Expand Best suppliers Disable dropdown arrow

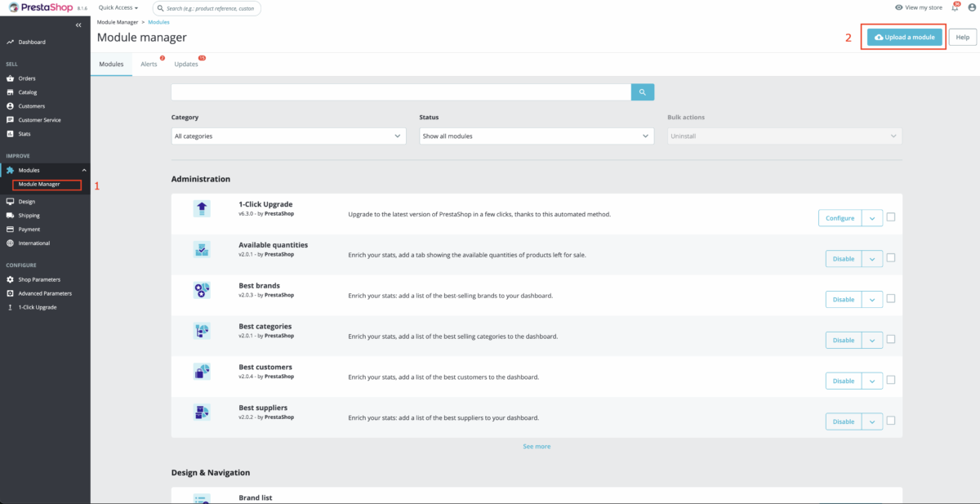872,421
